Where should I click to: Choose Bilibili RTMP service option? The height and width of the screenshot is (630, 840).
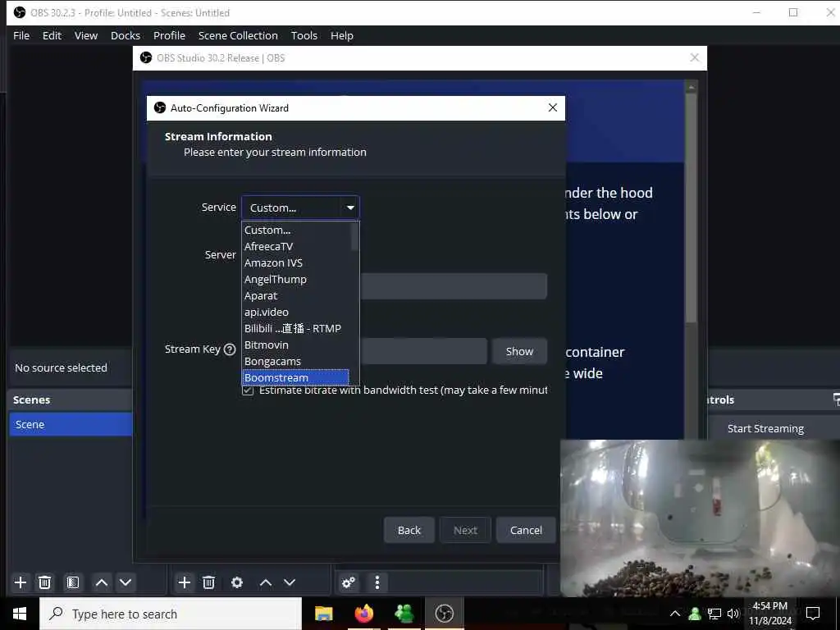coord(295,328)
